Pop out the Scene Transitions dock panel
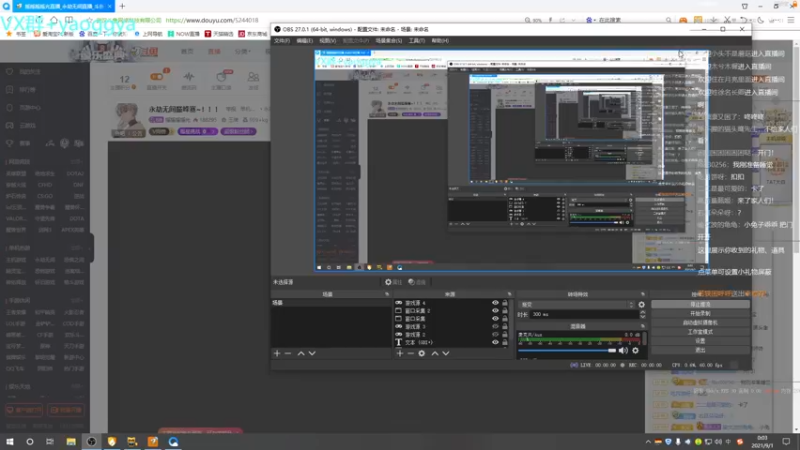Screen dimensions: 800x450 pos(642,294)
